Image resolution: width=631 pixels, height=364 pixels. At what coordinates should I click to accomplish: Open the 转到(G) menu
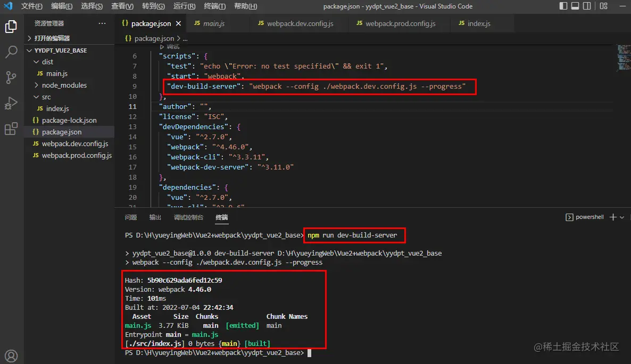point(153,6)
